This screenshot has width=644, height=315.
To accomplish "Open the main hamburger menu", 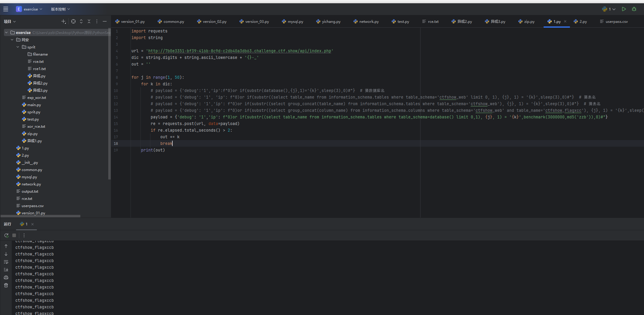I will (x=6, y=9).
